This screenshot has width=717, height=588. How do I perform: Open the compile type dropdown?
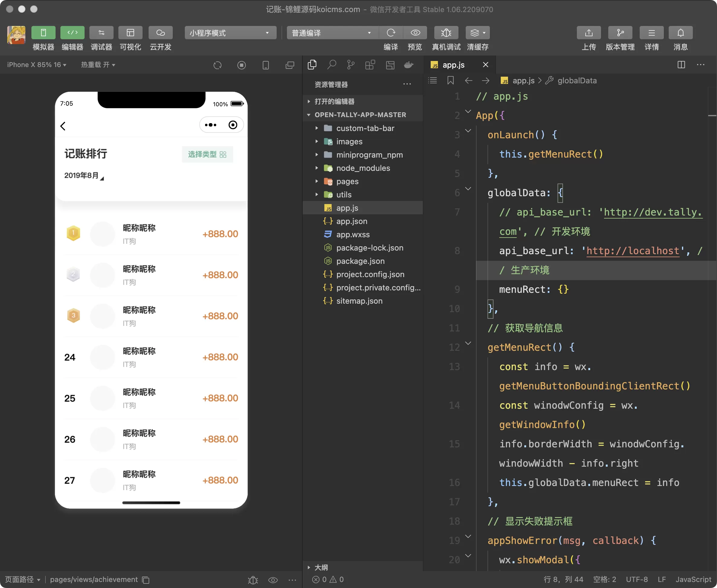point(333,33)
